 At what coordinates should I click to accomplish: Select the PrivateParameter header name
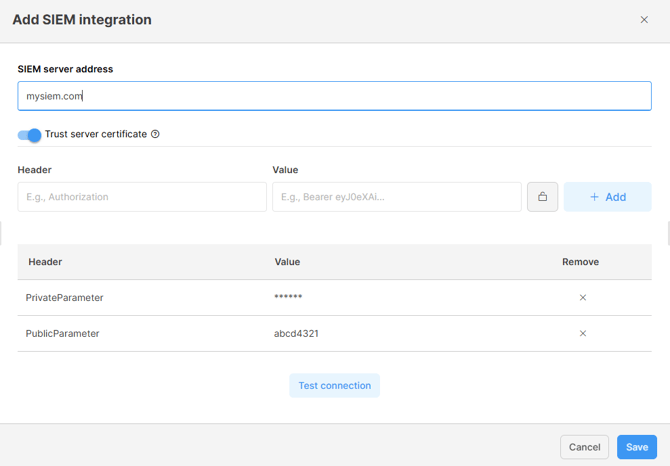pos(64,298)
